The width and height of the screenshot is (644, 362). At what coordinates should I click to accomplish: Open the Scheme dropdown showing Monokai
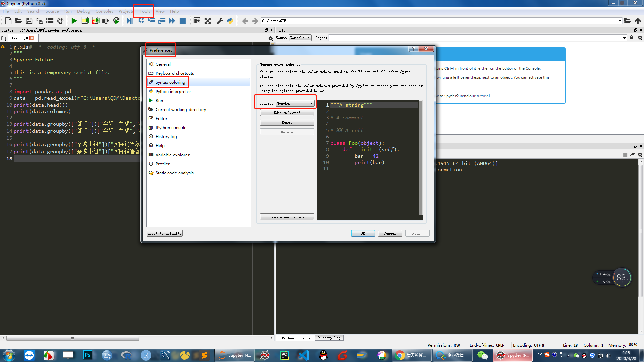coord(294,103)
